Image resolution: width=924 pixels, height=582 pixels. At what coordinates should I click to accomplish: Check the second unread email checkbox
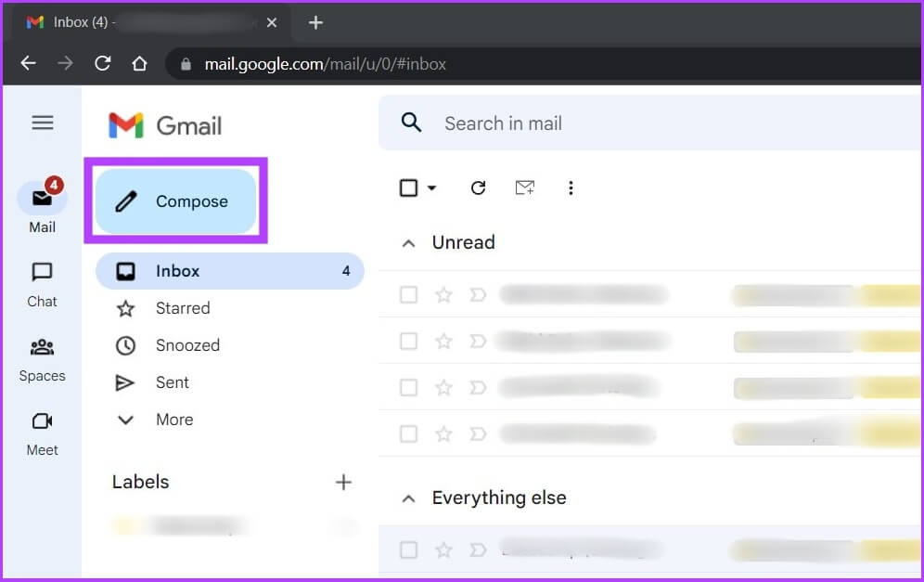coord(408,341)
